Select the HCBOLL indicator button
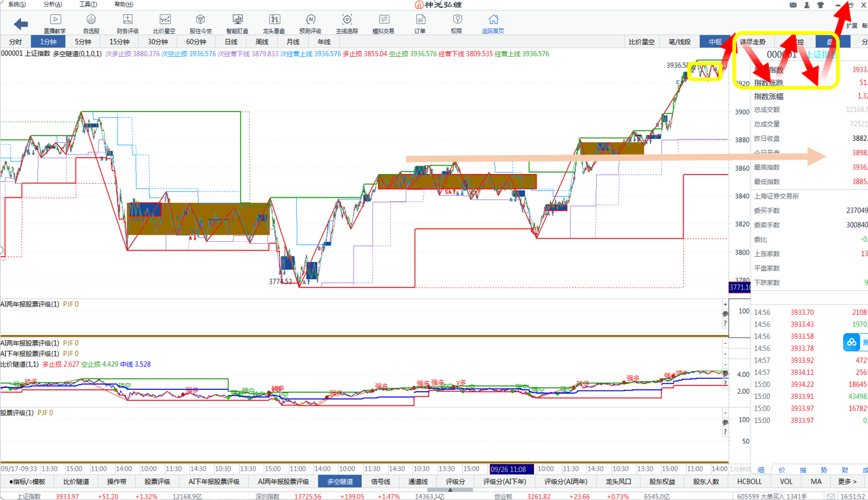868x500 pixels. 749,482
